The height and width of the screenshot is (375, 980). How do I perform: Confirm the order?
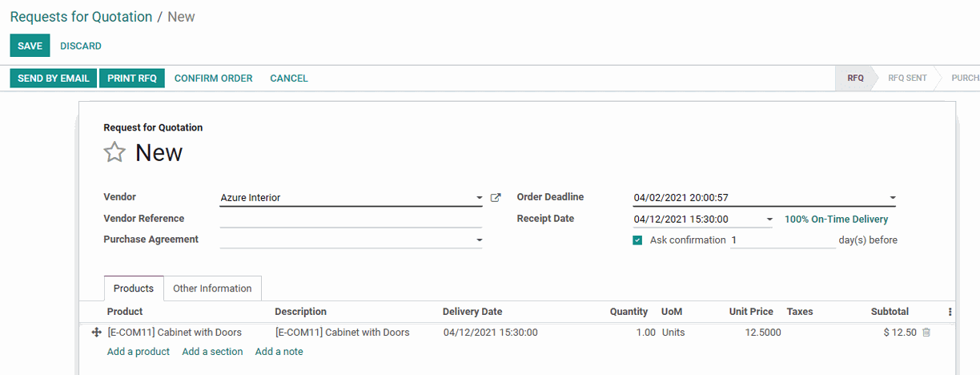click(213, 78)
